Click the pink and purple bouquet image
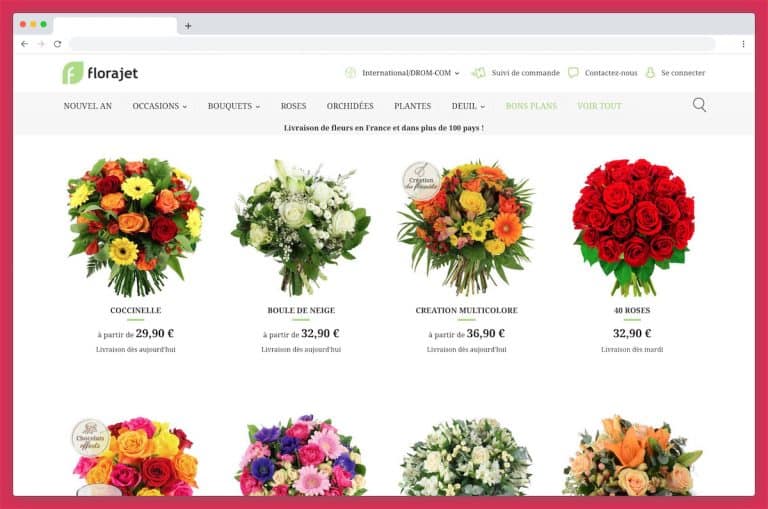 tap(301, 456)
